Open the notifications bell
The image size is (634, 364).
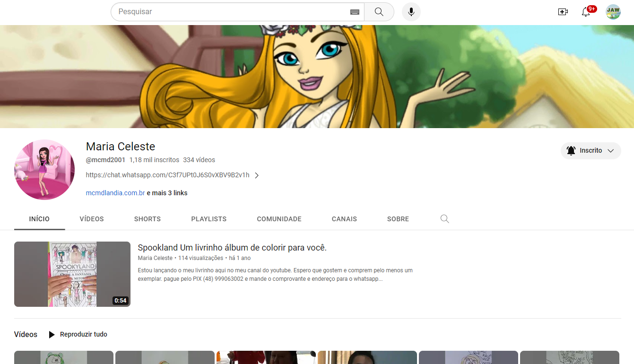pos(586,12)
